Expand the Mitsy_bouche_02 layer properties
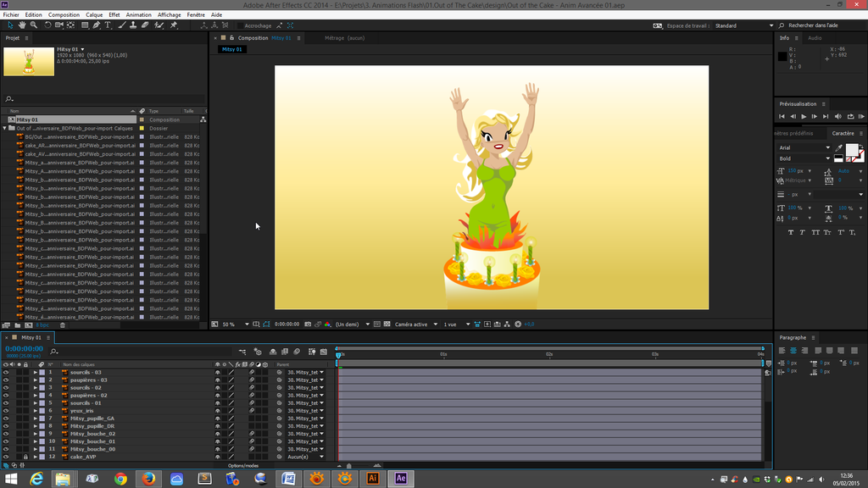868x488 pixels. point(36,434)
